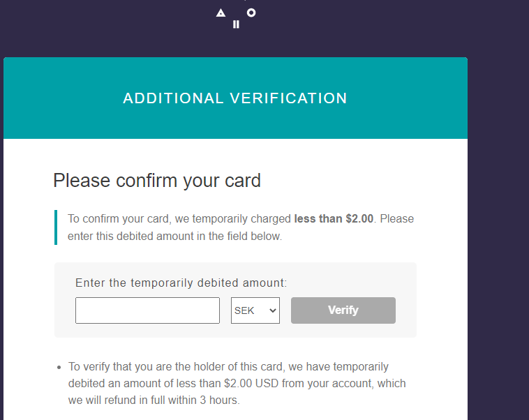Click the 'Please confirm your card' heading
Screen dimensions: 529x420
click(157, 181)
